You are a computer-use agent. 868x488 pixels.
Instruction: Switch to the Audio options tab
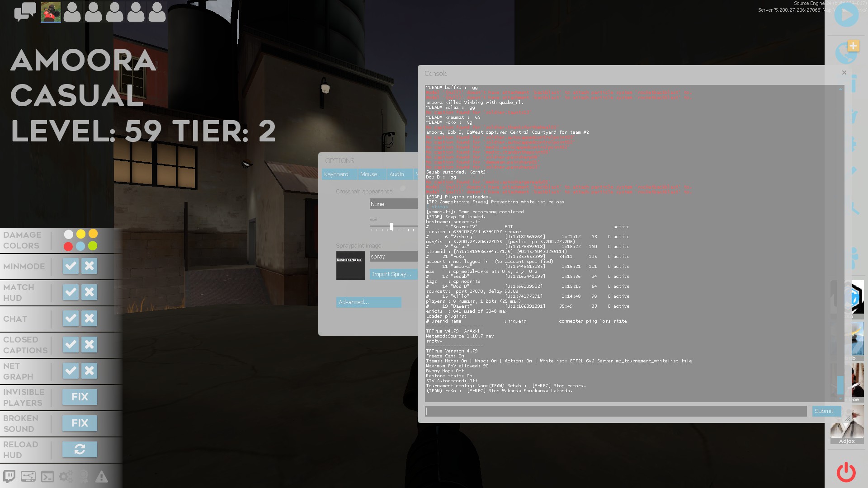396,174
